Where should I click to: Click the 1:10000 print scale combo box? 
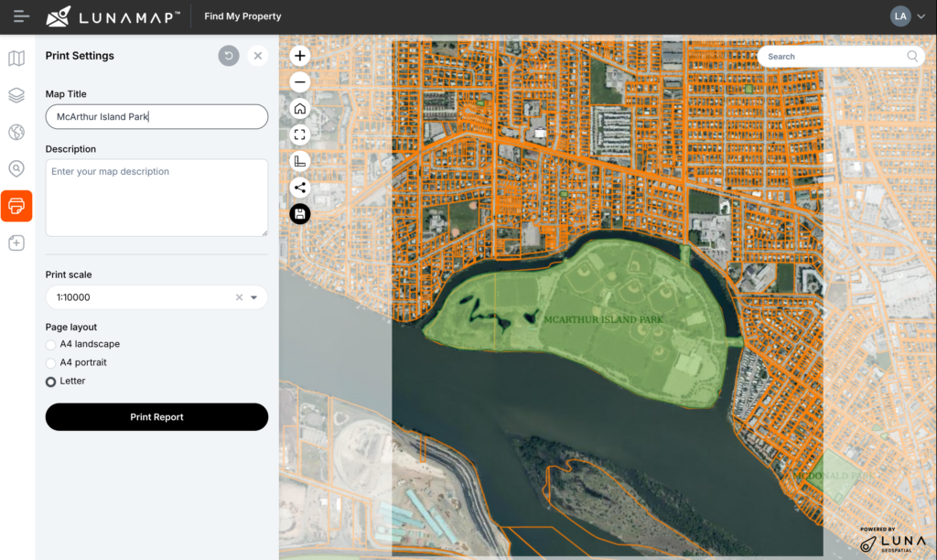point(156,297)
